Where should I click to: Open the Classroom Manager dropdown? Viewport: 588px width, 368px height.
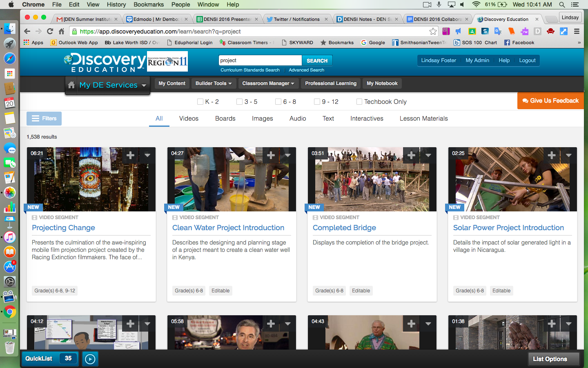click(x=268, y=83)
